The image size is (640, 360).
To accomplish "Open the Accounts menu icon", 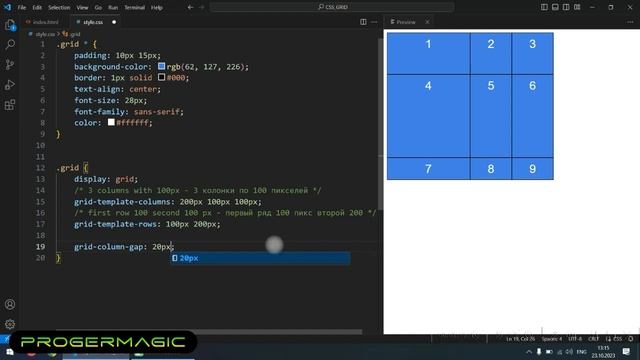I will [x=10, y=304].
